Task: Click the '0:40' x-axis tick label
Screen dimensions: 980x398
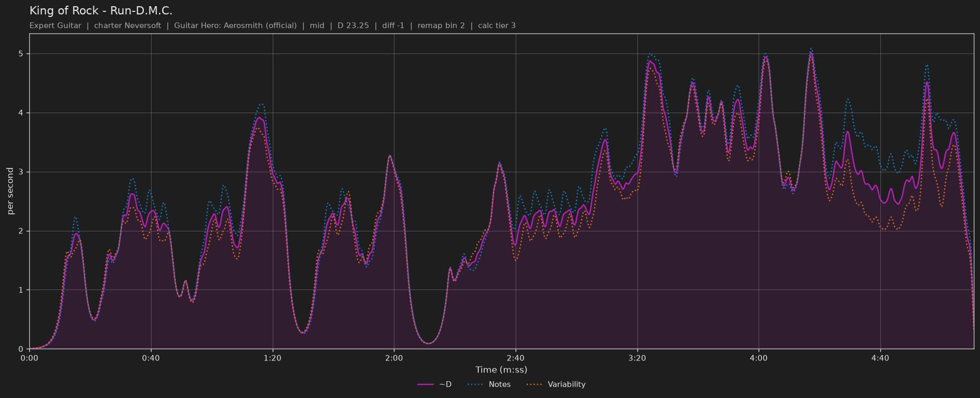Action: pos(151,358)
